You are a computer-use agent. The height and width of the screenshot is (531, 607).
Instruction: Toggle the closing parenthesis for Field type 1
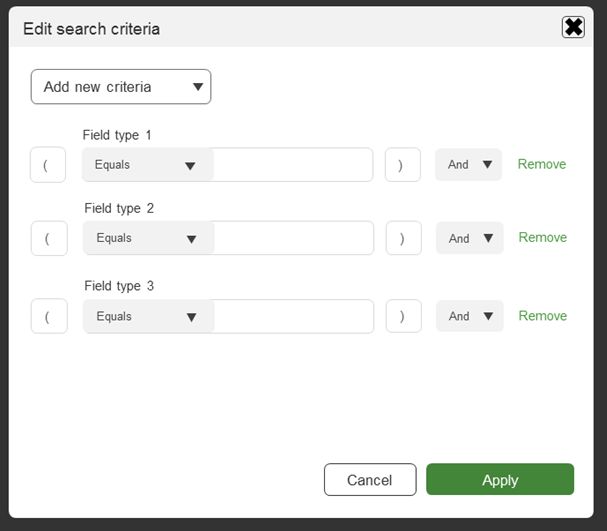402,165
